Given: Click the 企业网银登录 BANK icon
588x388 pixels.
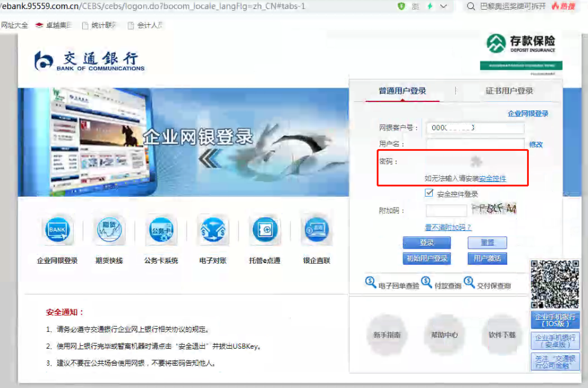Looking at the screenshot, I should click(57, 231).
